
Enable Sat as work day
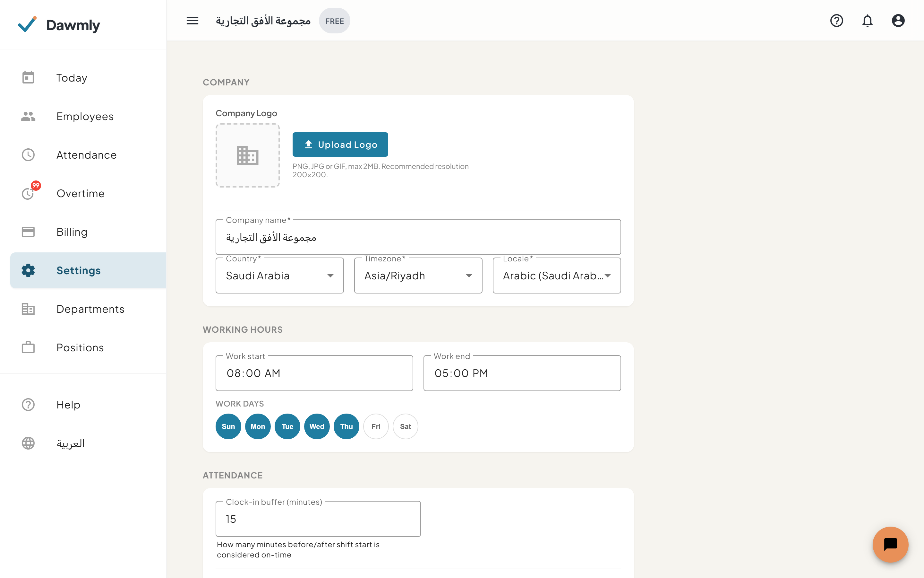coord(406,426)
